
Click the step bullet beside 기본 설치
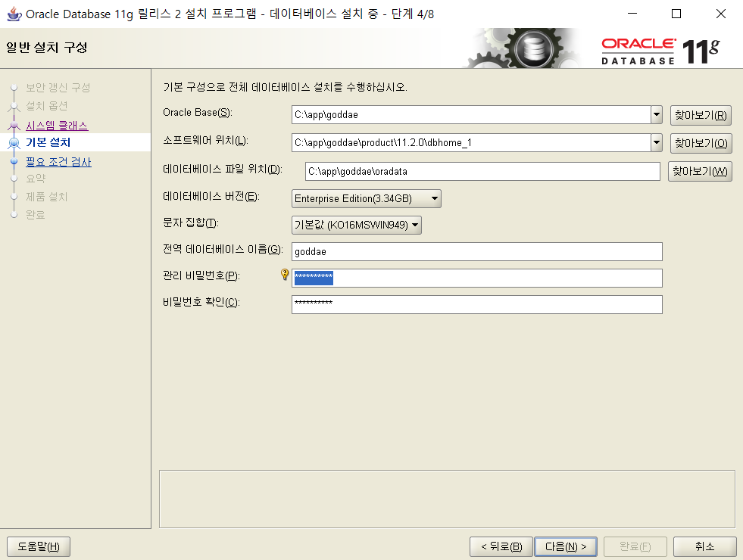tap(14, 142)
